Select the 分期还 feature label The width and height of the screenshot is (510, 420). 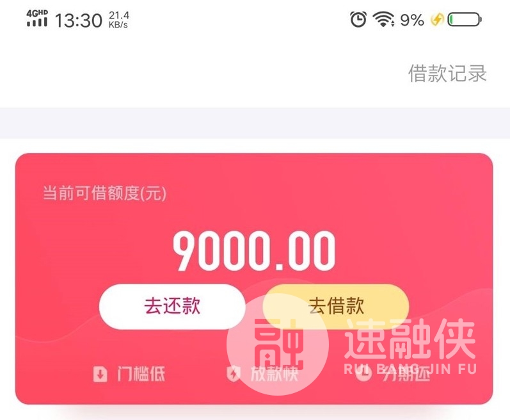point(406,374)
